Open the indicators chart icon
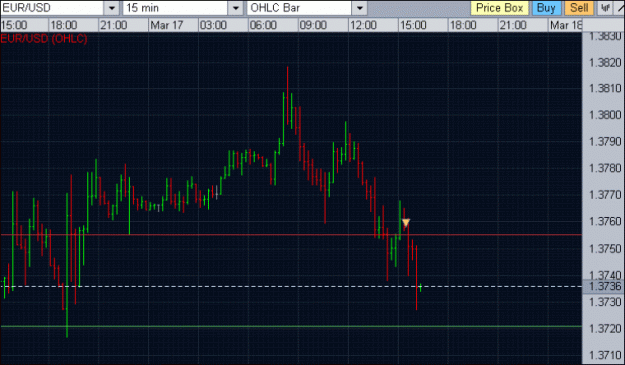 coord(606,8)
